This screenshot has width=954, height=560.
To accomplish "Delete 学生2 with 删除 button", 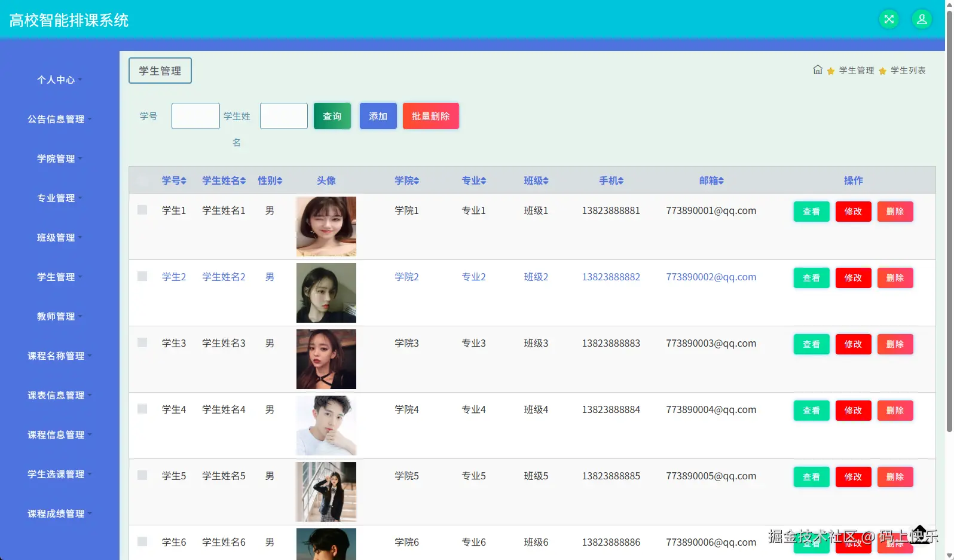I will (x=895, y=278).
